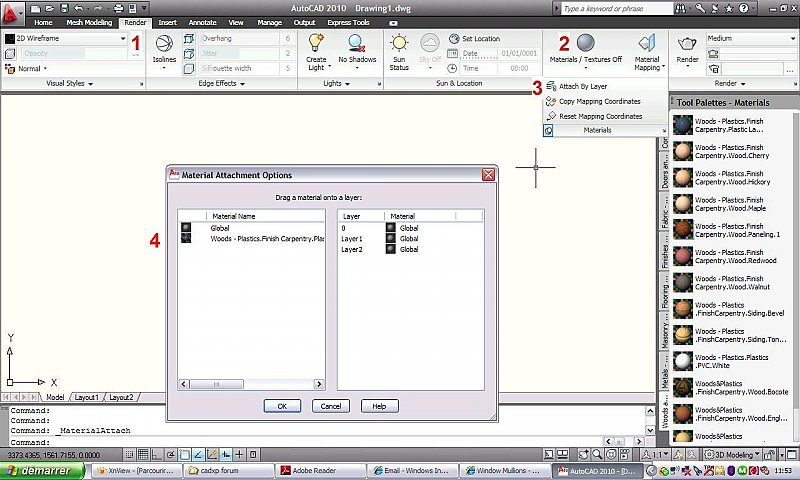
Task: Toggle Dynamic Input in the status bar
Action: point(226,454)
